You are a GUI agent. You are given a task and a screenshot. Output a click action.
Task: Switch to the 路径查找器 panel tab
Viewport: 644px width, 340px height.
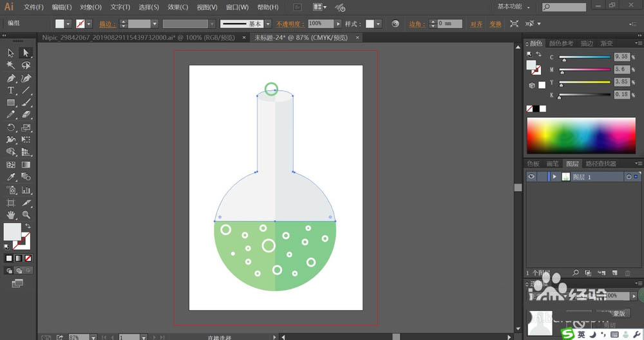pos(601,164)
